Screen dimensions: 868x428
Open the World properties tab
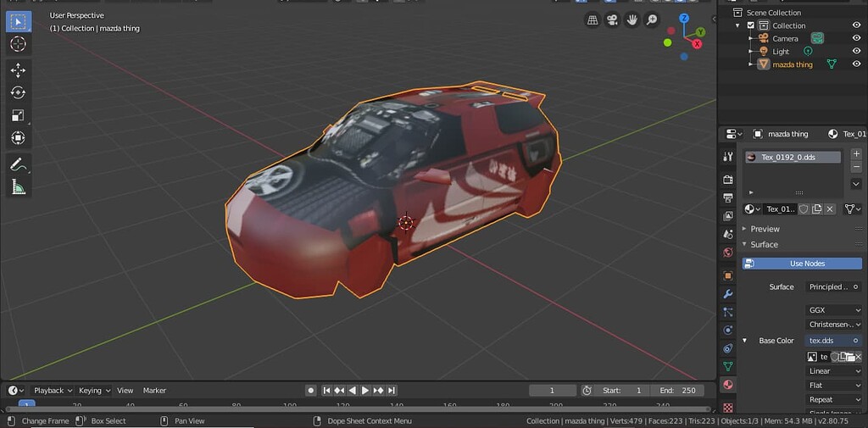pyautogui.click(x=728, y=253)
